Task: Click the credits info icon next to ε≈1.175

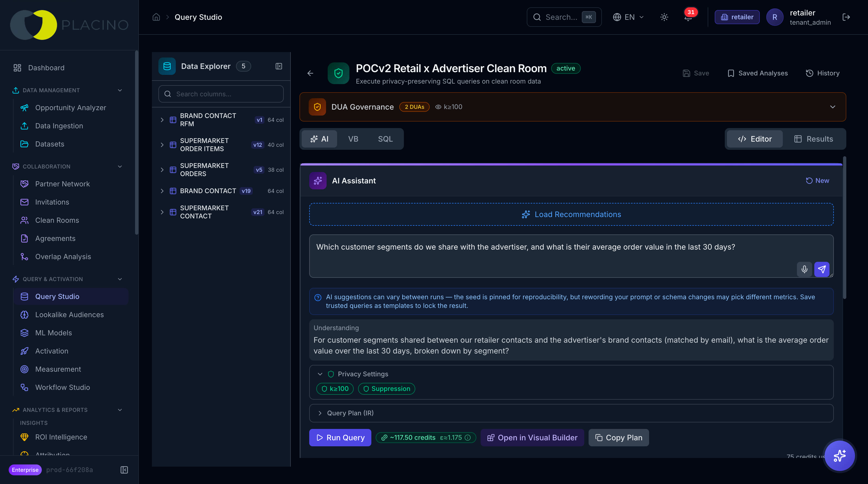Action: [x=468, y=438]
